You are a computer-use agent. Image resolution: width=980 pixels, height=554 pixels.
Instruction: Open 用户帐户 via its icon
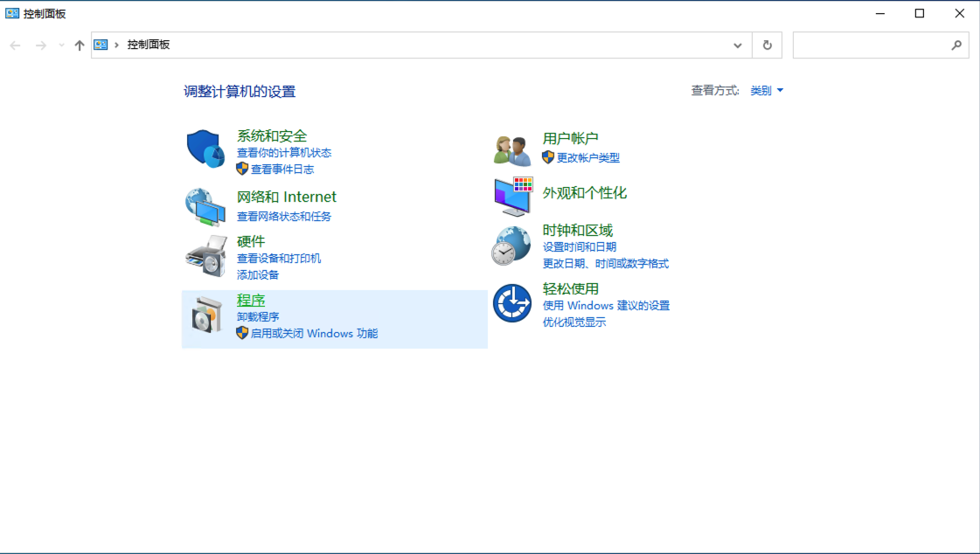coord(511,148)
